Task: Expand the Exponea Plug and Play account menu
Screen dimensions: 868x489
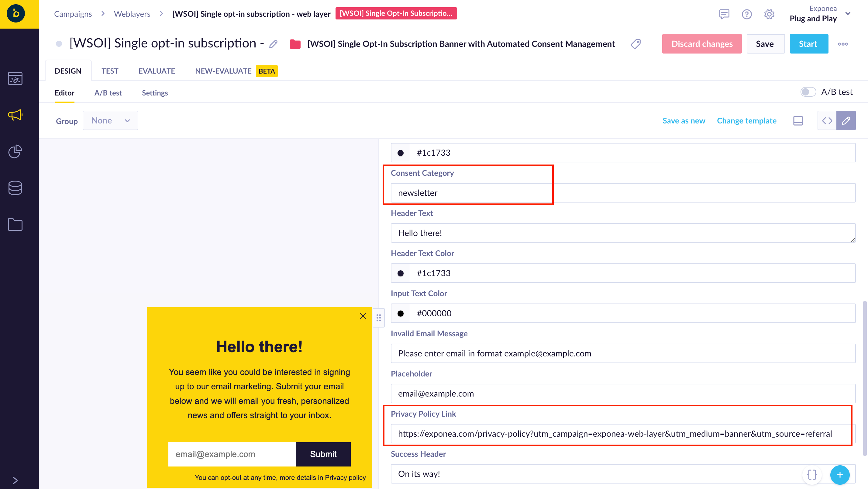Action: (x=848, y=13)
